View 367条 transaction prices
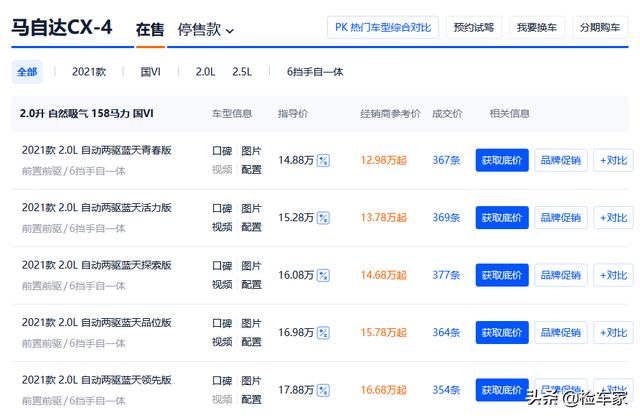Viewport: 640px width, 418px height. 446,160
